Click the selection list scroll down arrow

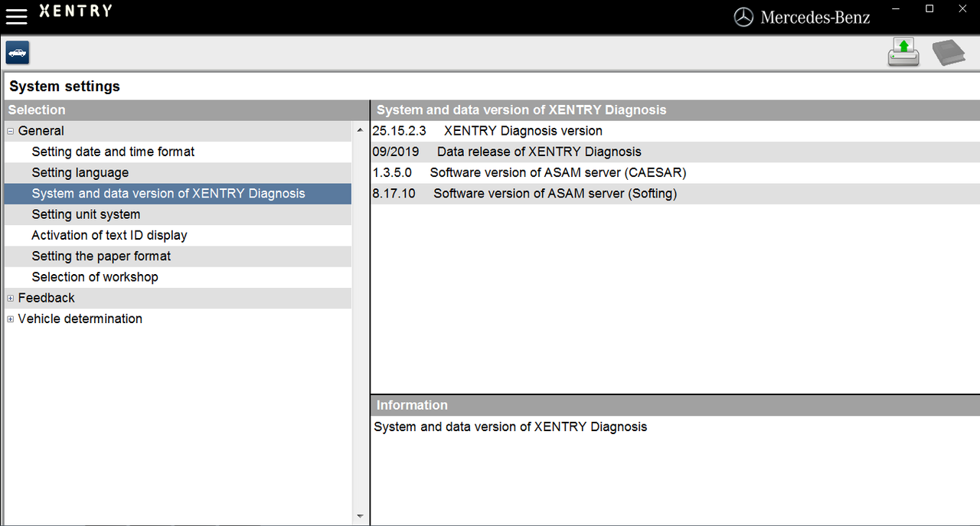(x=361, y=516)
